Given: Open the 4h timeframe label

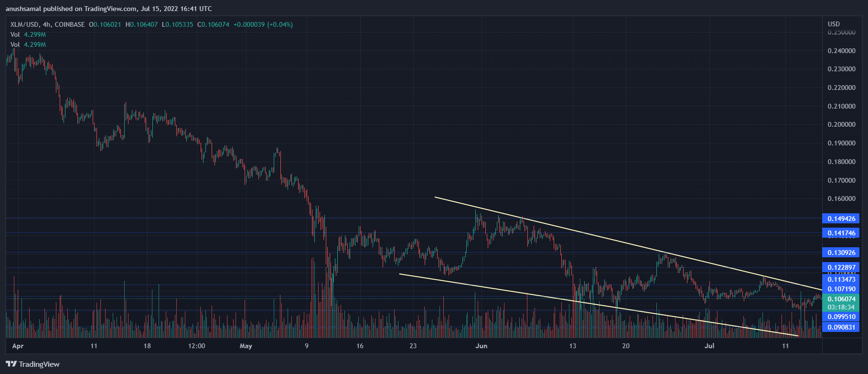Looking at the screenshot, I should tap(47, 24).
